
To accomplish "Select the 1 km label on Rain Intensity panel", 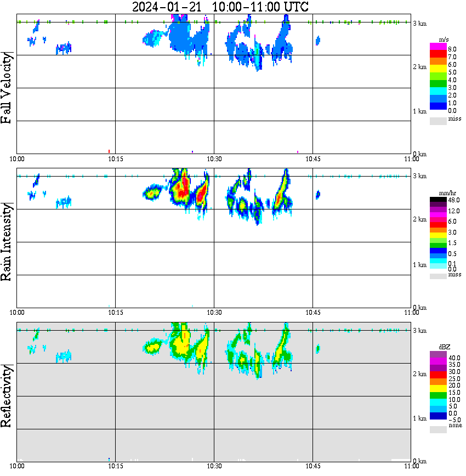I will 419,265.
